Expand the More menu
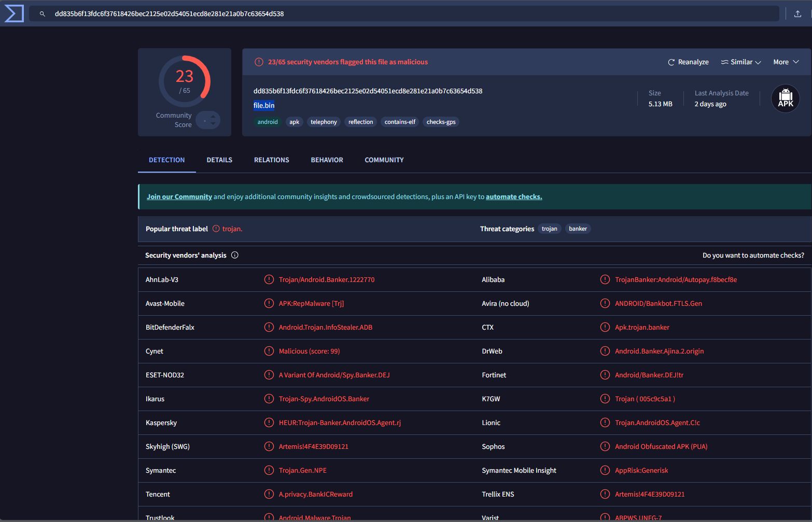The width and height of the screenshot is (812, 522). pos(786,62)
